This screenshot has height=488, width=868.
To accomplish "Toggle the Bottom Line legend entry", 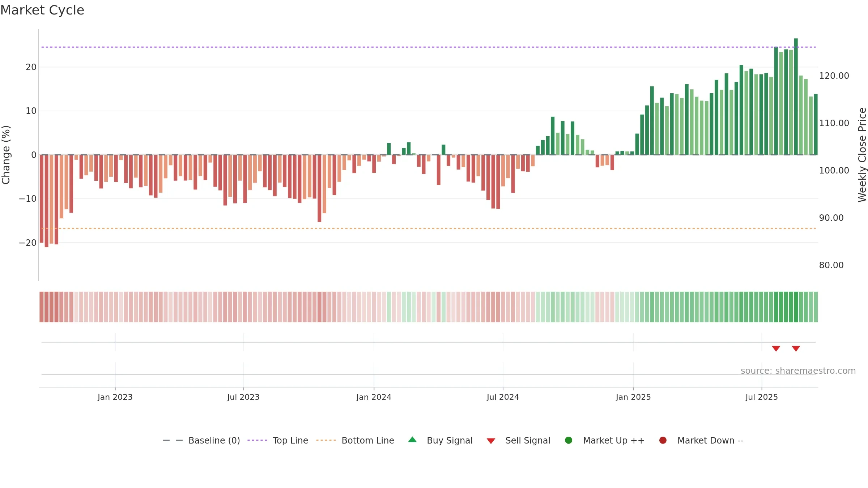I will point(355,440).
